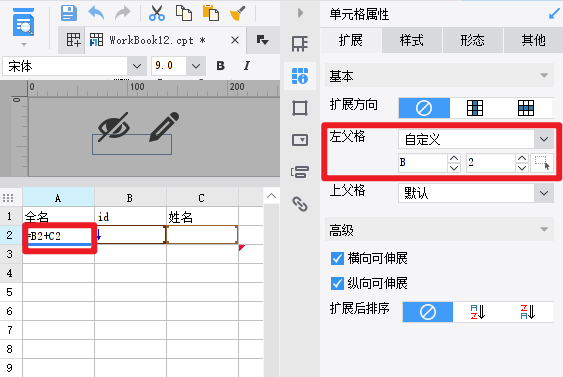Switch to the 形态 tab
Screen dimensions: 563x377
[x=473, y=40]
